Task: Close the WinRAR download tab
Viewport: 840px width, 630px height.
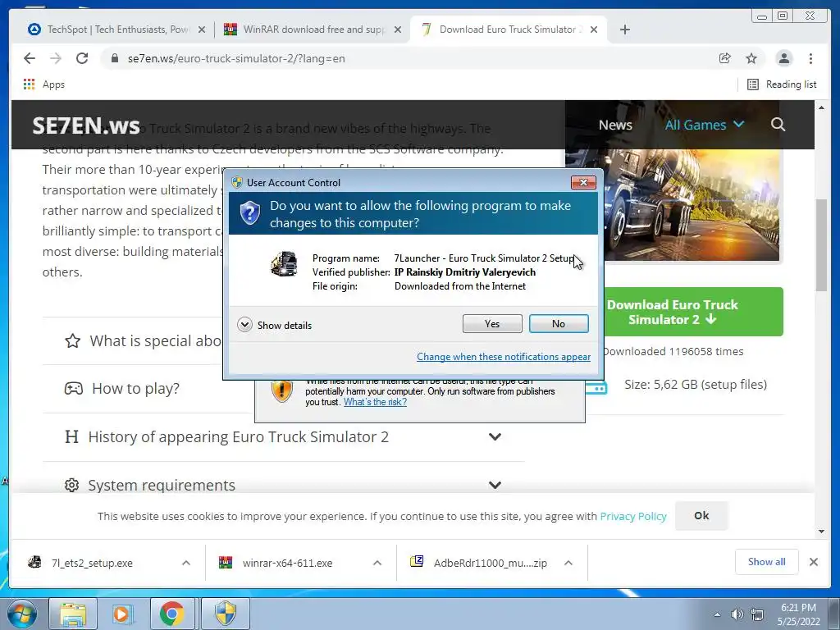Action: click(398, 30)
